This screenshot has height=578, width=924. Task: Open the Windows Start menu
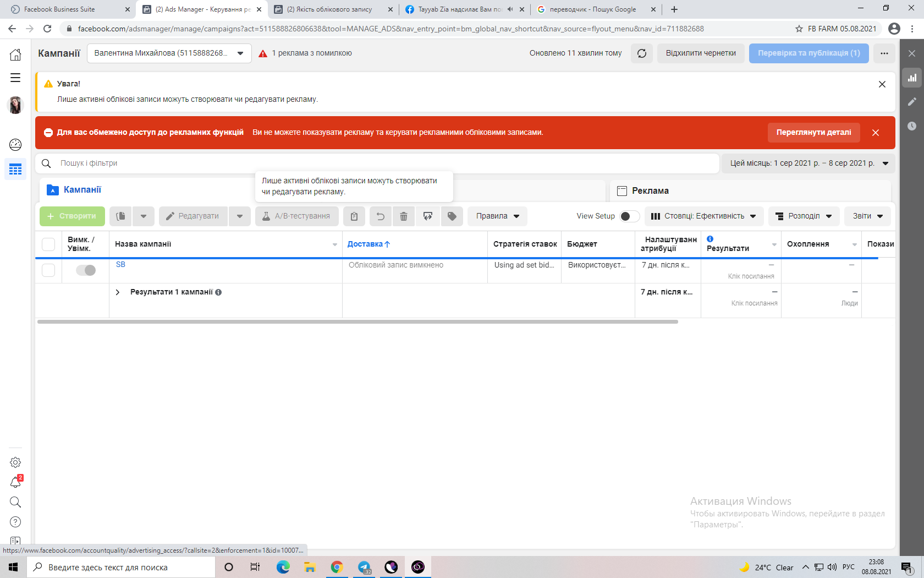pyautogui.click(x=13, y=567)
